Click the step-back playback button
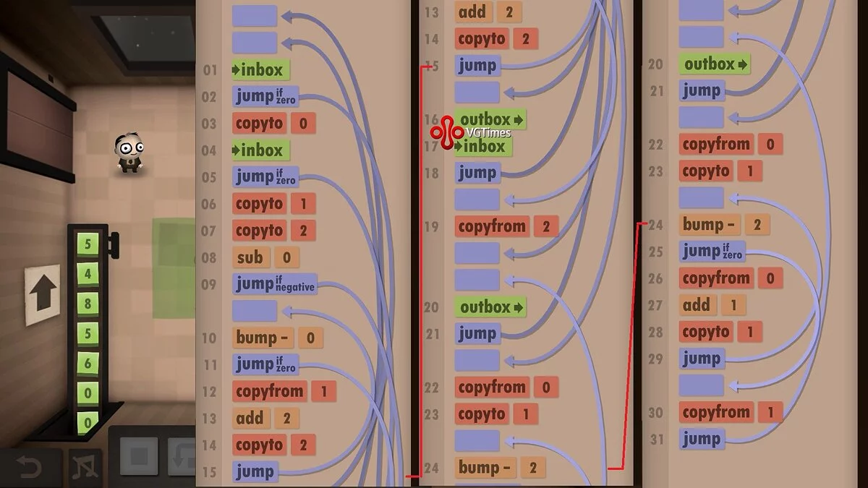 [182, 457]
